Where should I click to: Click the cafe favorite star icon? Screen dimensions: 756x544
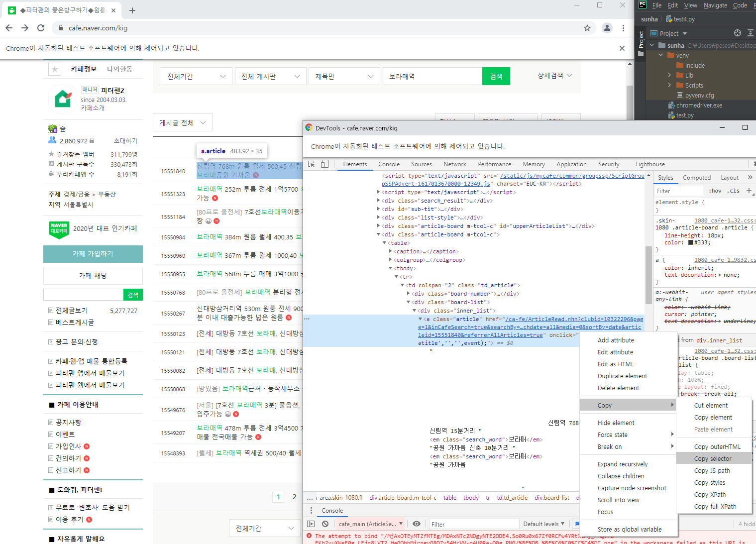click(x=55, y=69)
